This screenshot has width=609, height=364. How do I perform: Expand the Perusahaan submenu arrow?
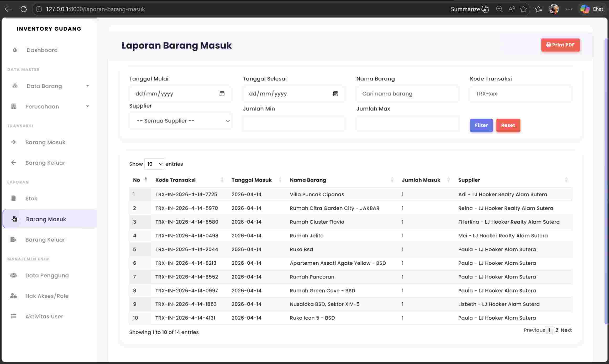87,106
